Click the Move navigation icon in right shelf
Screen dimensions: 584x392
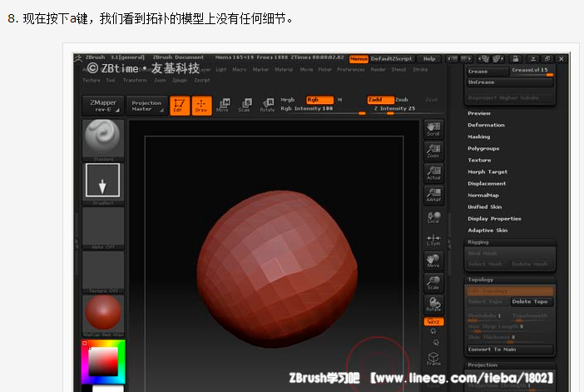[x=433, y=261]
